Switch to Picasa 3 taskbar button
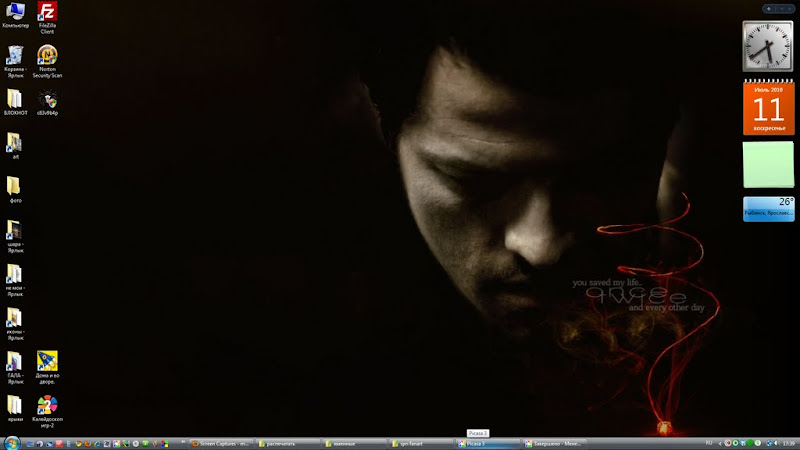The height and width of the screenshot is (450, 800). coord(488,444)
